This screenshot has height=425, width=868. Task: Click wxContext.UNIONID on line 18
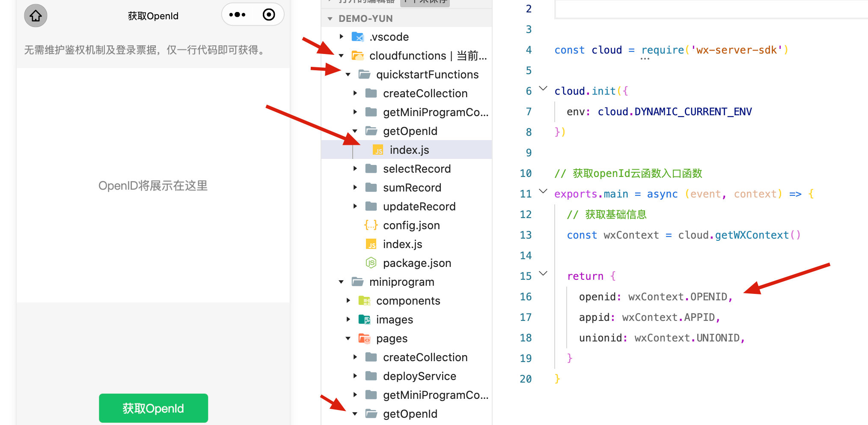tap(687, 338)
